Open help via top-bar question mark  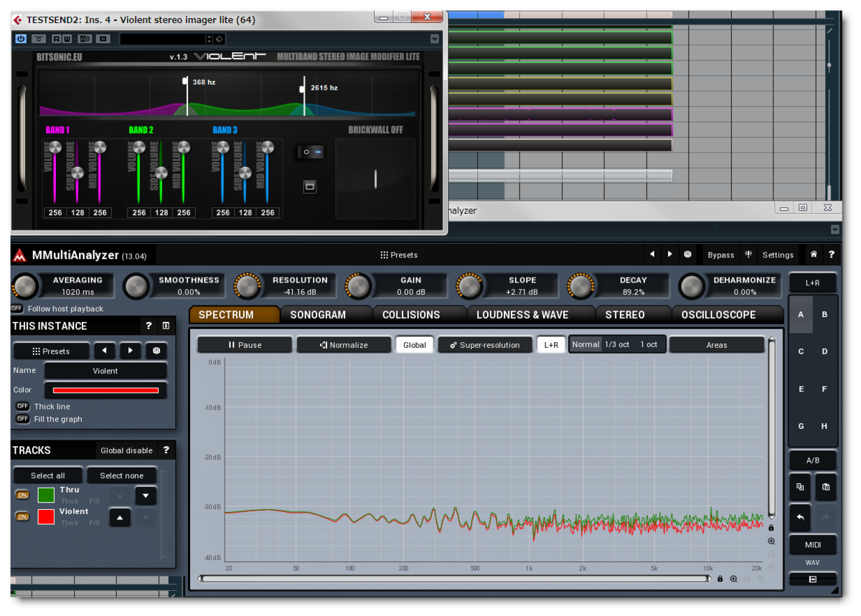tap(832, 255)
